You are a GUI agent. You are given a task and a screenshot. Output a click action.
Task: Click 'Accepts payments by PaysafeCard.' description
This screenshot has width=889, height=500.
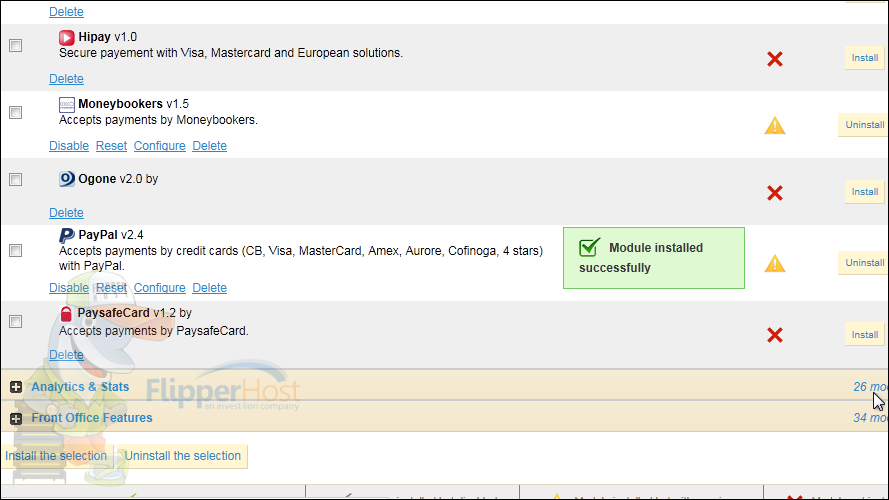coord(154,331)
